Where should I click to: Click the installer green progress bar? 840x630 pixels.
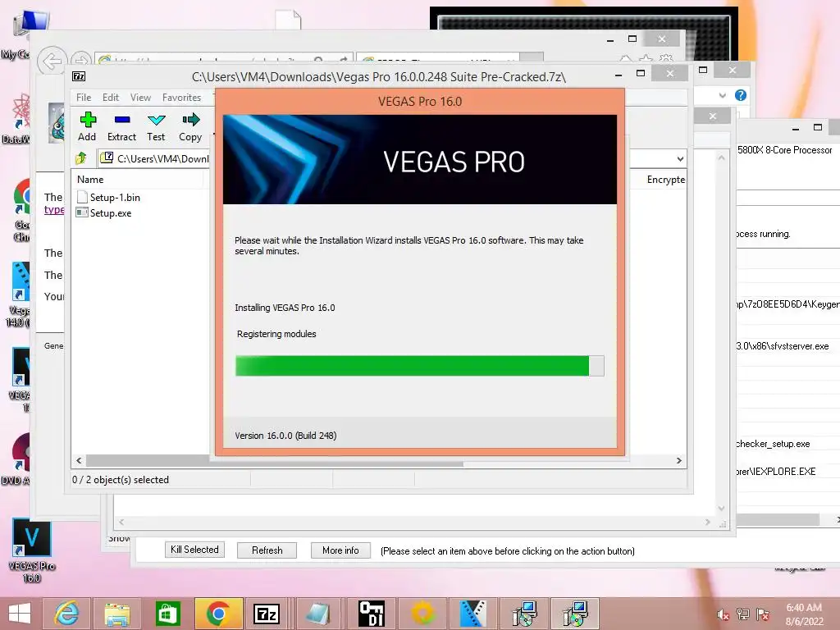point(419,366)
